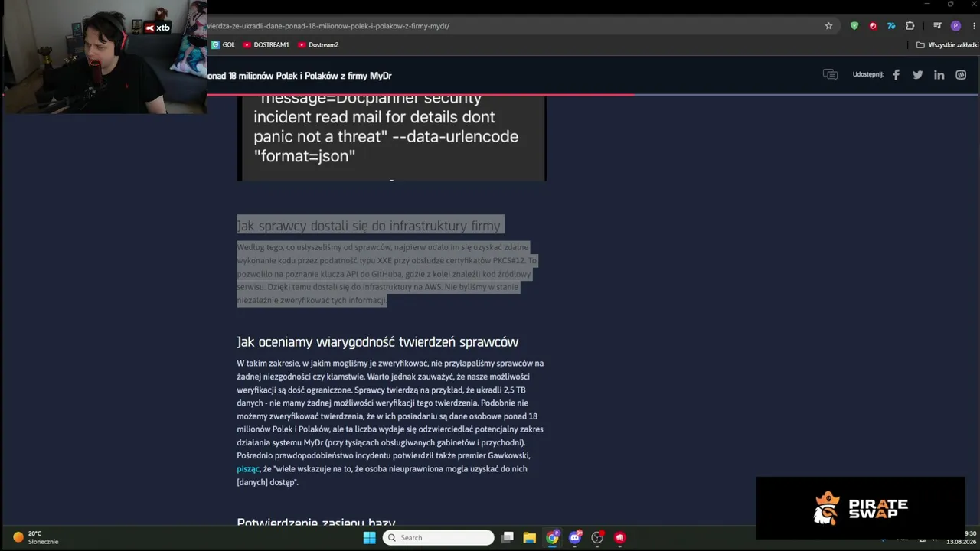Open the Chrome three-dot menu
Image resolution: width=980 pixels, height=551 pixels.
972,26
